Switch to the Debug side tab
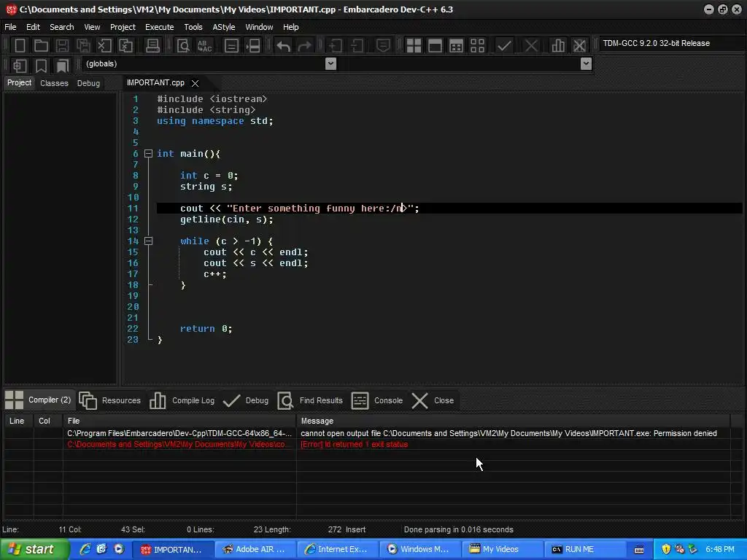This screenshot has width=747, height=560. pyautogui.click(x=88, y=83)
